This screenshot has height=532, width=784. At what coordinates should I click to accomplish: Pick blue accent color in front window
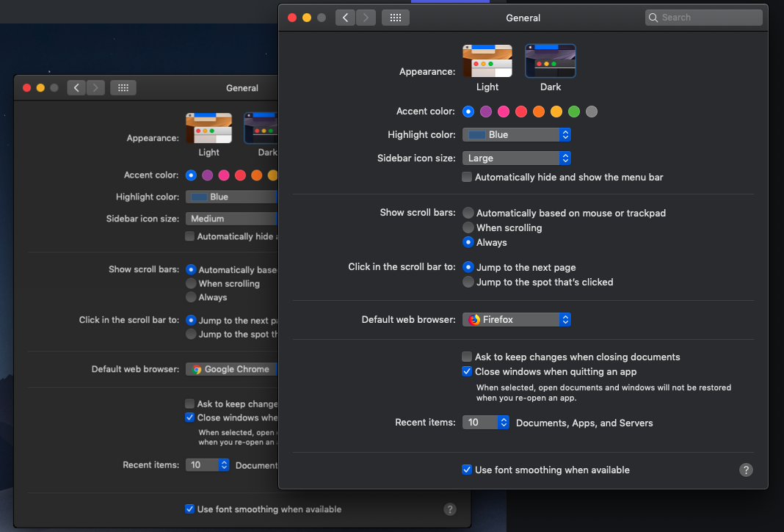[468, 112]
